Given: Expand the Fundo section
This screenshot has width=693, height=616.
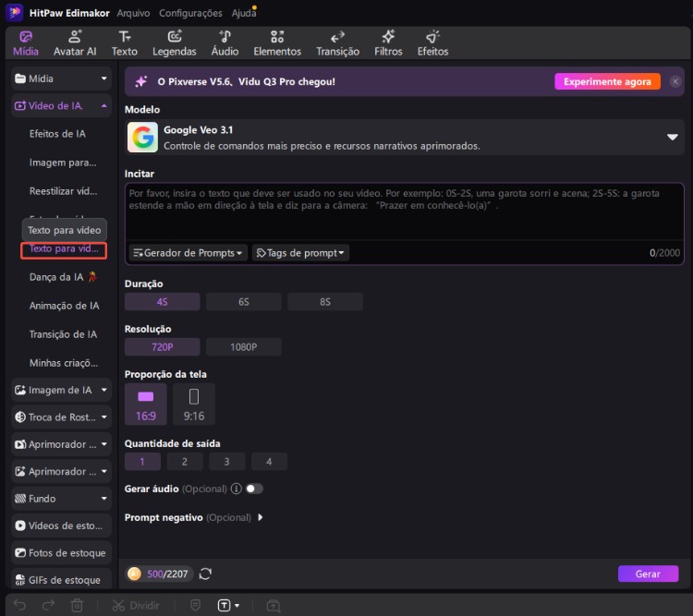Looking at the screenshot, I should [x=61, y=499].
